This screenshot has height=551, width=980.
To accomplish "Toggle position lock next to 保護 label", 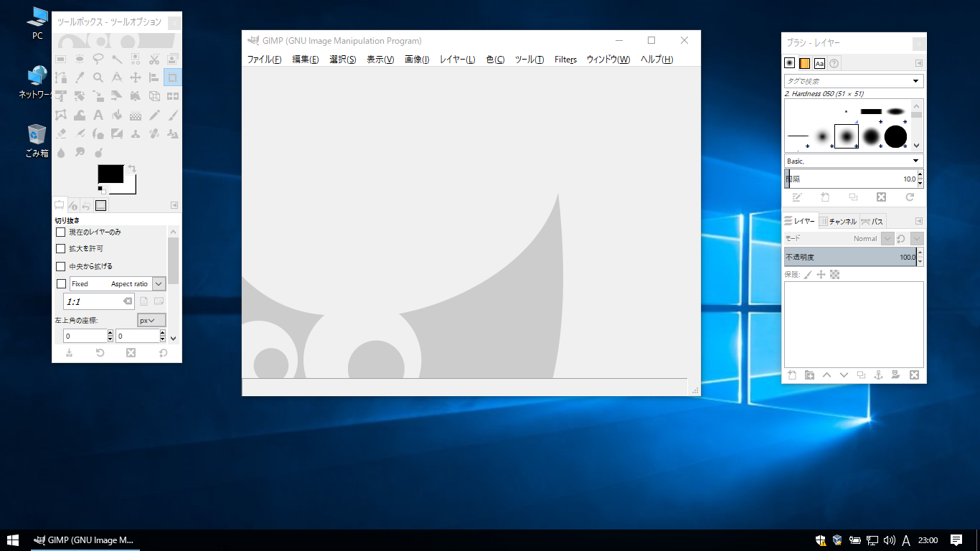I will pyautogui.click(x=821, y=274).
